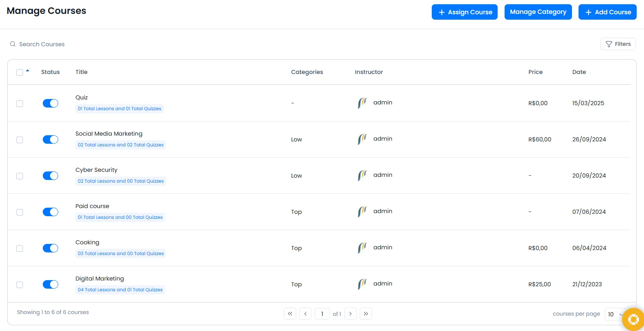Screen dimensions: 644x331
Task: Go to the next page
Action: [351, 314]
